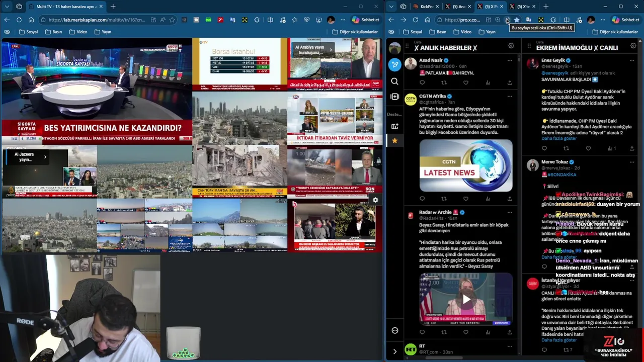
Task: Expand the X Pro sidebar bottom arrow
Action: (x=395, y=351)
